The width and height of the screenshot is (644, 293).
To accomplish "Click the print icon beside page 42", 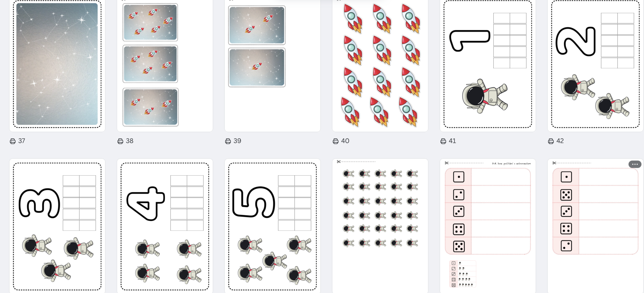I will click(x=551, y=141).
